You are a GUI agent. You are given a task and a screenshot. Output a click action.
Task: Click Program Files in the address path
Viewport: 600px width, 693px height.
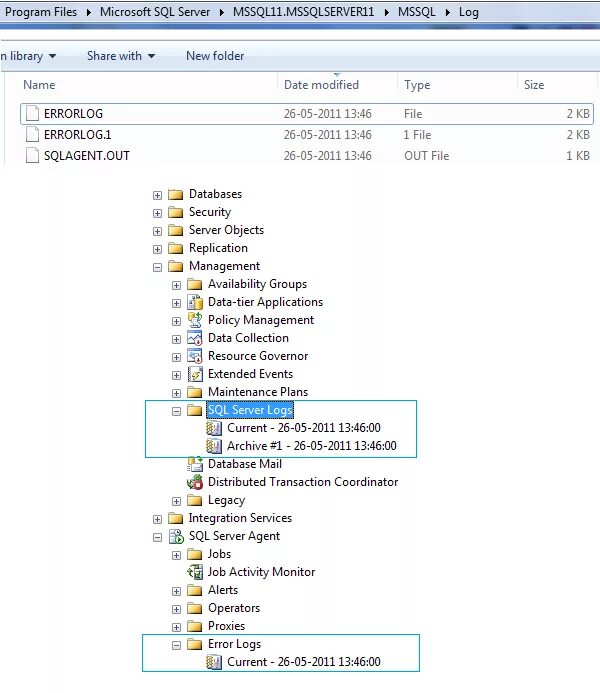[x=41, y=12]
